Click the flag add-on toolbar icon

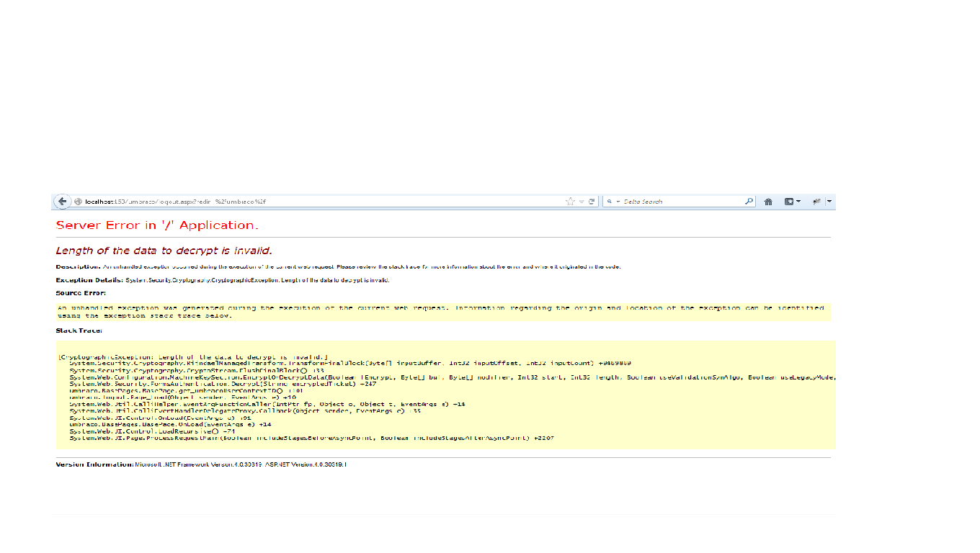816,202
